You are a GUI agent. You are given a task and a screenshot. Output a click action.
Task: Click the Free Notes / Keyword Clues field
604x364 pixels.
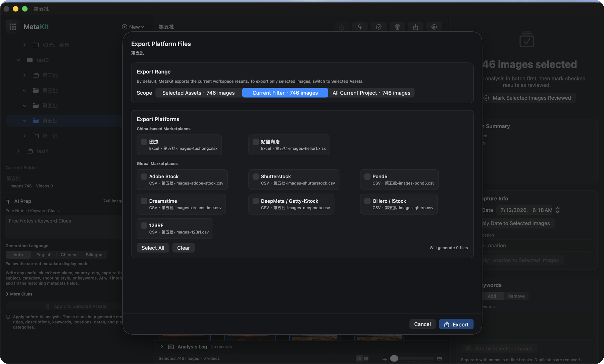(64, 227)
